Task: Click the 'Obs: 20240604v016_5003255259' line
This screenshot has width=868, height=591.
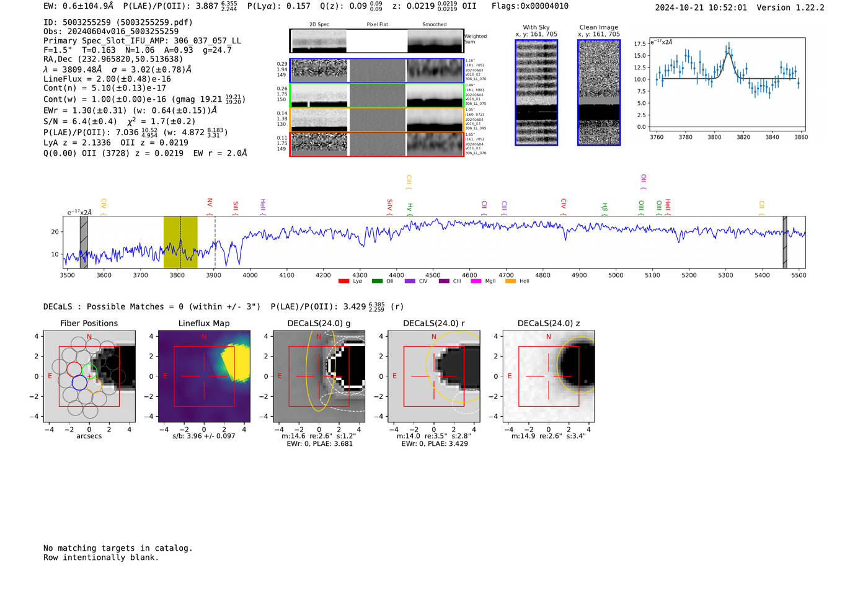Action: (111, 32)
